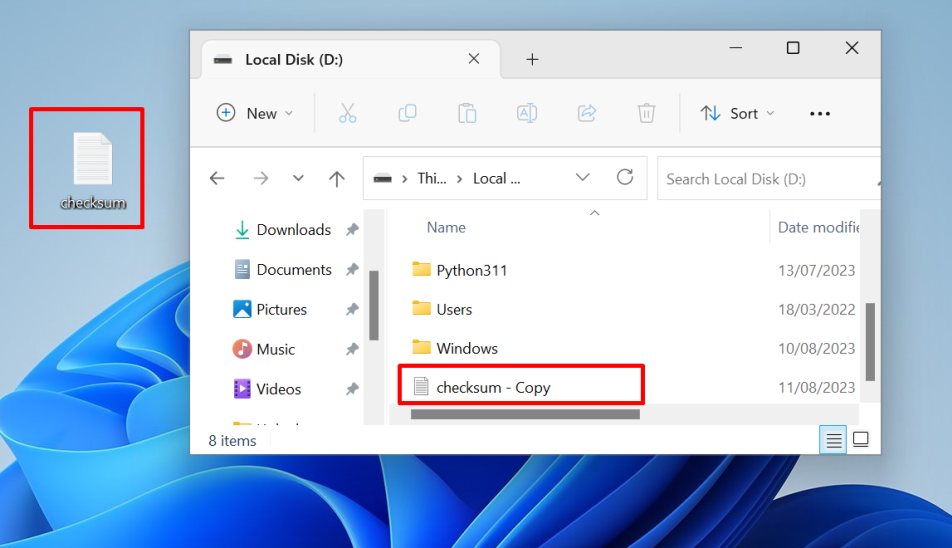Image resolution: width=952 pixels, height=548 pixels.
Task: Open the Sort dropdown
Action: pos(738,113)
